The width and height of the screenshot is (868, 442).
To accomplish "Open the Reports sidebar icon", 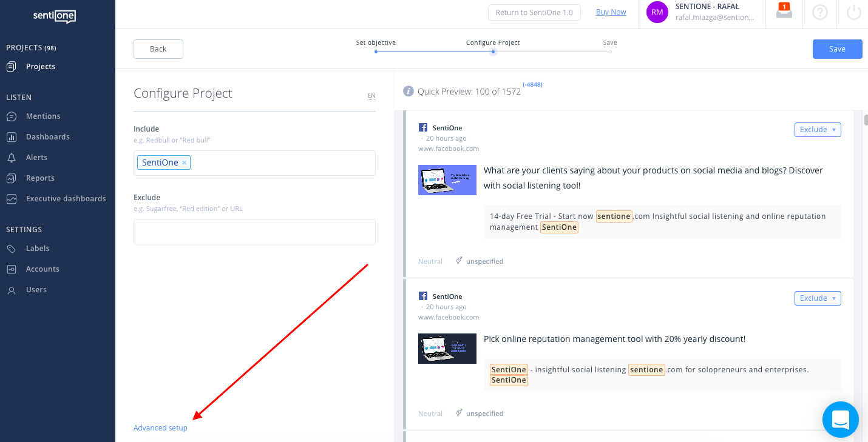I will tap(12, 178).
